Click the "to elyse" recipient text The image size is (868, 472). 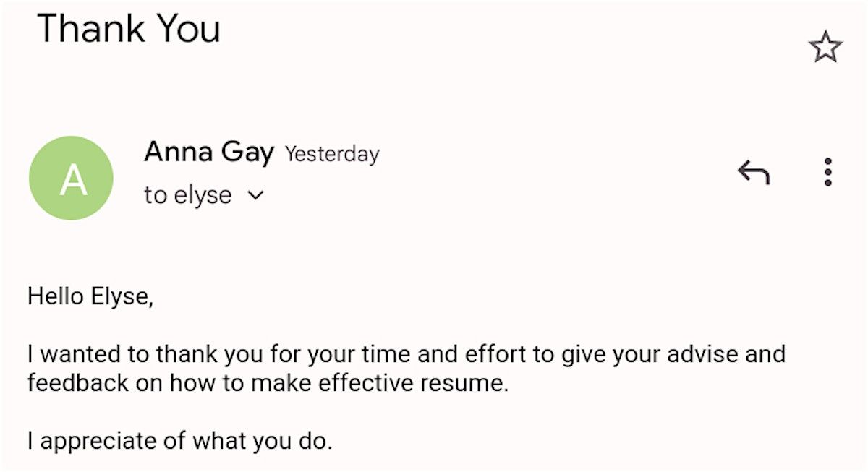pyautogui.click(x=188, y=195)
